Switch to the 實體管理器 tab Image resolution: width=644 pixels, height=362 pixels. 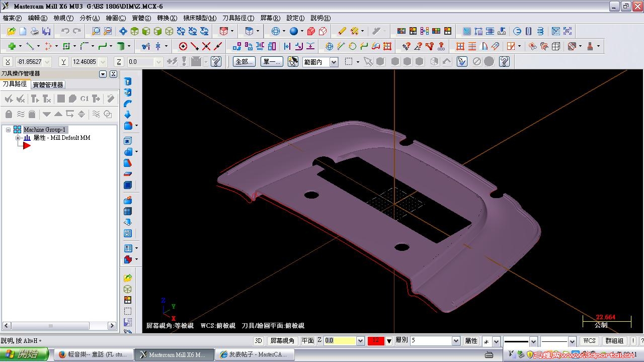(x=48, y=84)
